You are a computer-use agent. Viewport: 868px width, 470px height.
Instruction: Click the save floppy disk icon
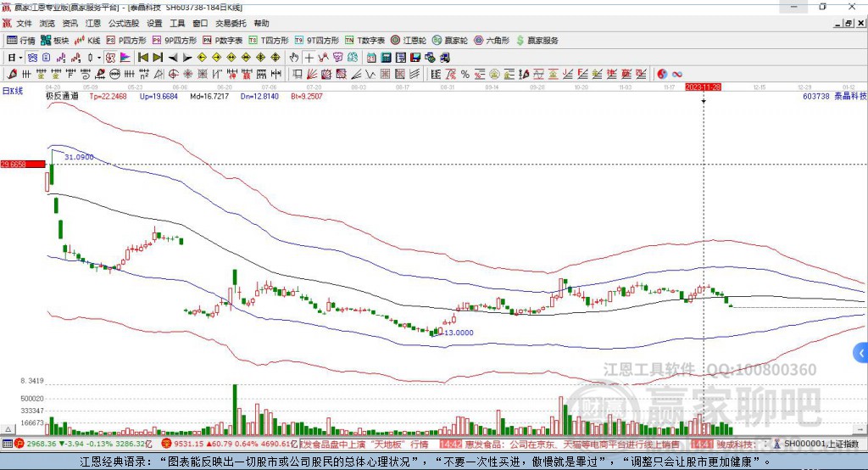pos(415,58)
